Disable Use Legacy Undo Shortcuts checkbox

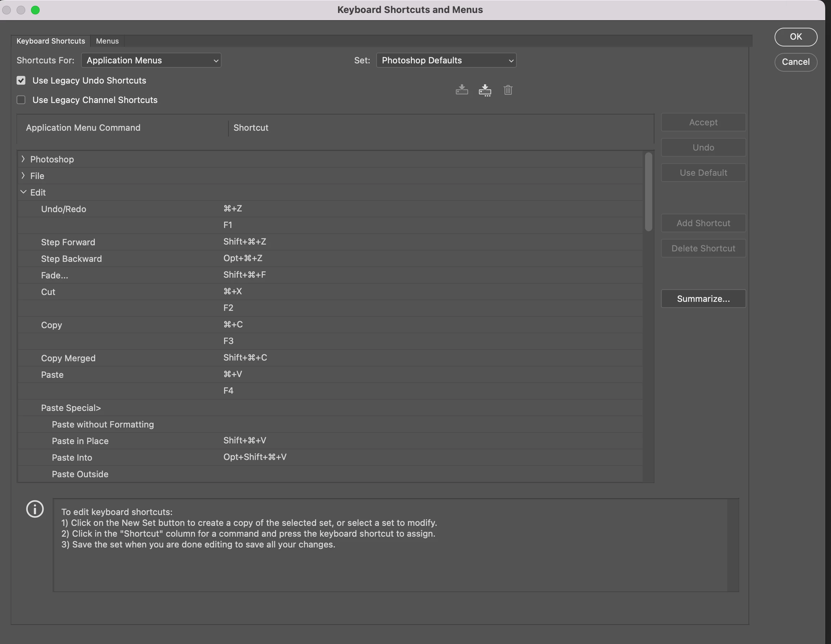(x=21, y=80)
